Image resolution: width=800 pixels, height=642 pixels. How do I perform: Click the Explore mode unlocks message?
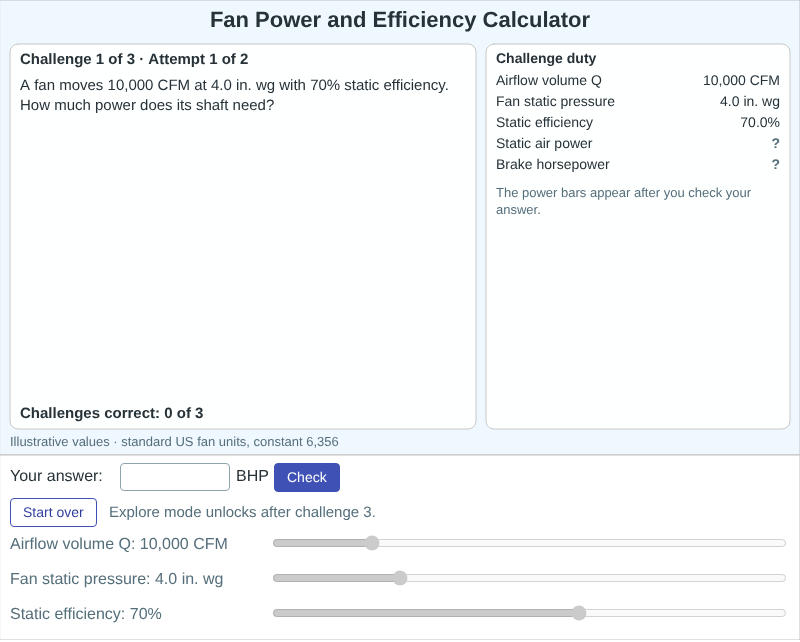[242, 512]
